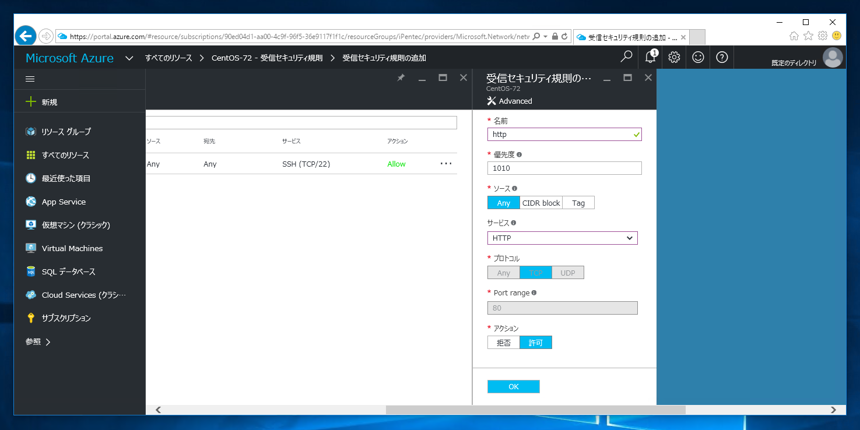The width and height of the screenshot is (860, 430).
Task: Expand the Microsoft Azure chevron dropdown
Action: coord(129,58)
